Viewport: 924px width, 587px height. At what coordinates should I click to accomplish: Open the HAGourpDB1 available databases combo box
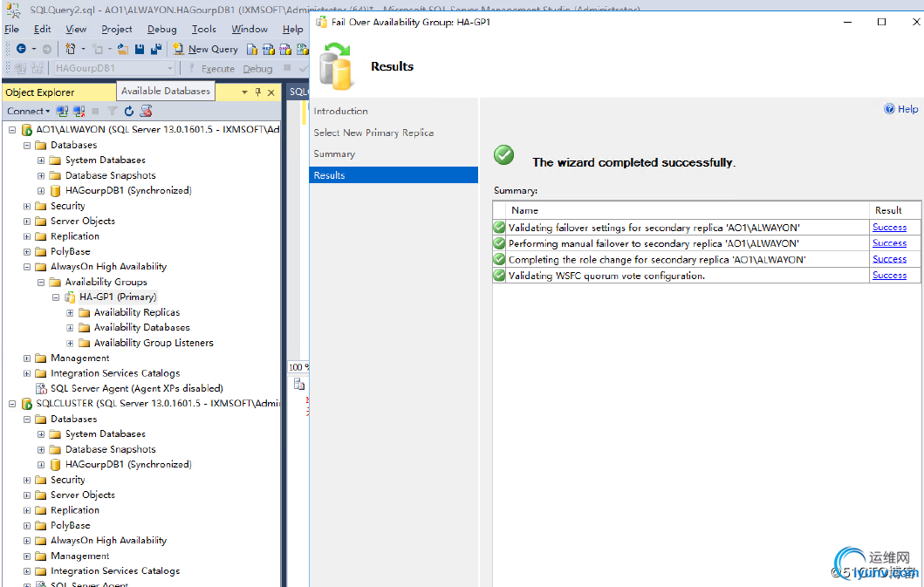(114, 68)
